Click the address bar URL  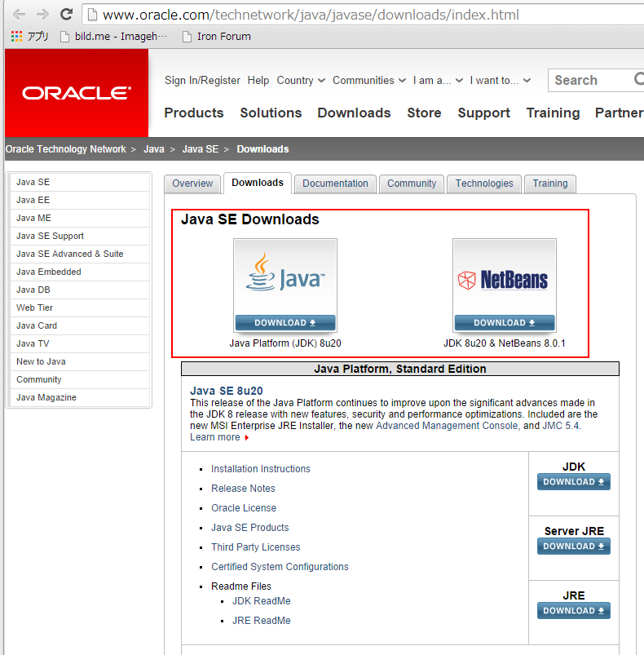pos(311,15)
